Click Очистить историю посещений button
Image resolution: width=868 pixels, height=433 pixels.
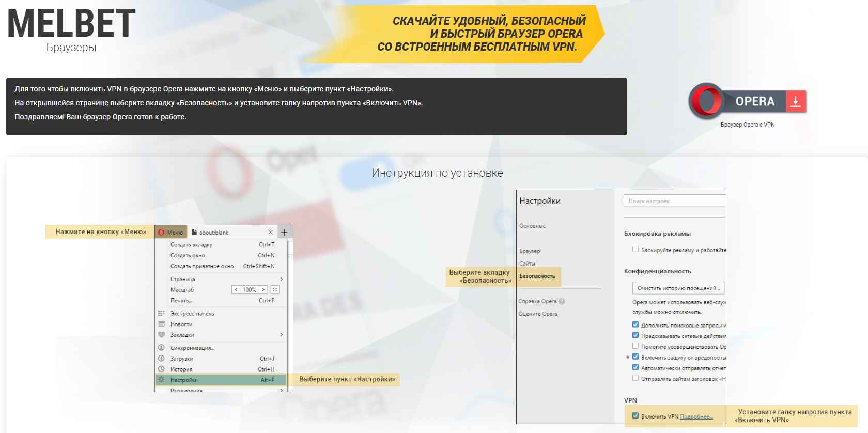click(x=678, y=288)
